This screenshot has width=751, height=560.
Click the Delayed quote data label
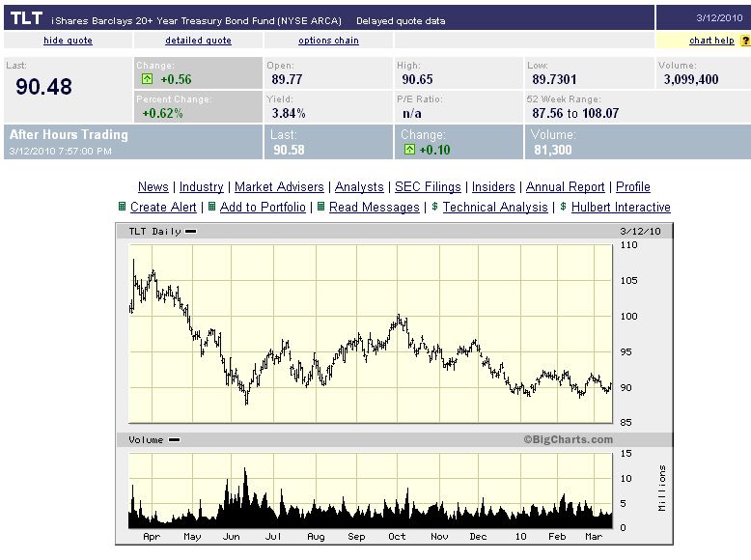click(x=401, y=21)
